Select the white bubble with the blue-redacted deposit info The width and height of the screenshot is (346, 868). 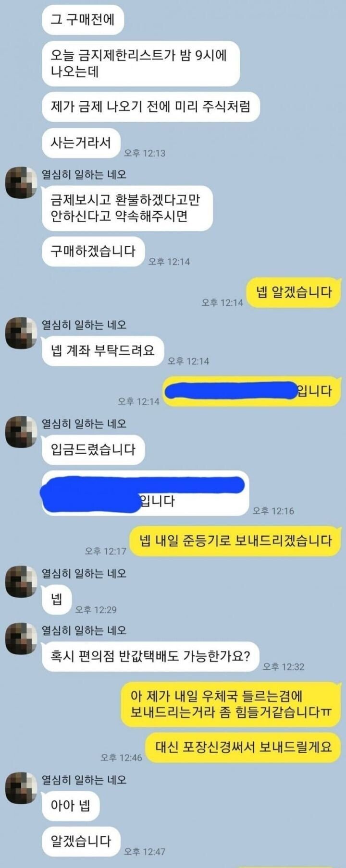[x=145, y=493]
